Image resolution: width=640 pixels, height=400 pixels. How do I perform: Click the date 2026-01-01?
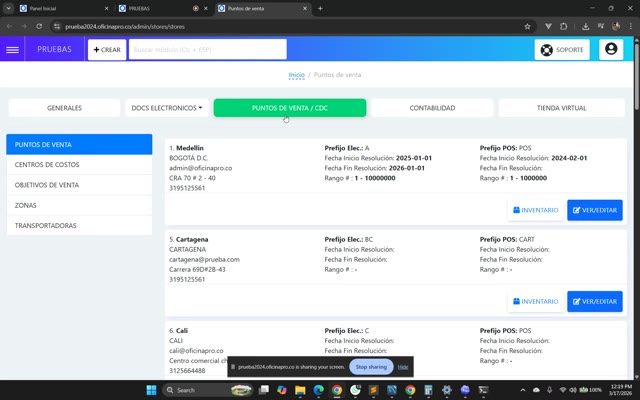click(407, 168)
